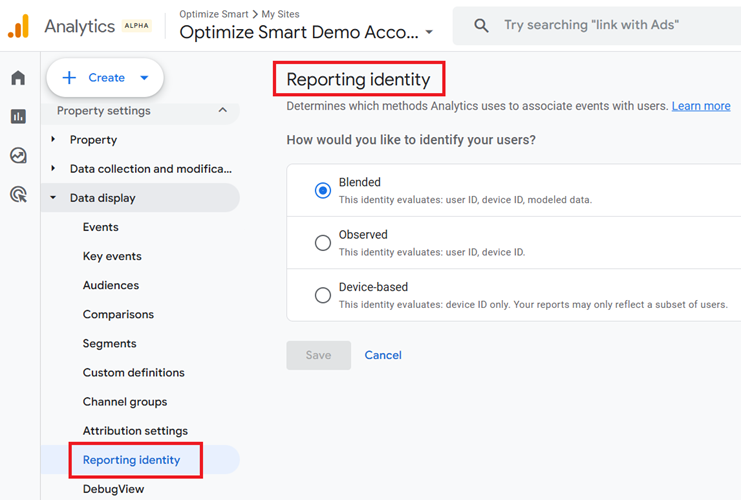The height and width of the screenshot is (500, 741).
Task: Open the Create dropdown arrow
Action: point(144,78)
